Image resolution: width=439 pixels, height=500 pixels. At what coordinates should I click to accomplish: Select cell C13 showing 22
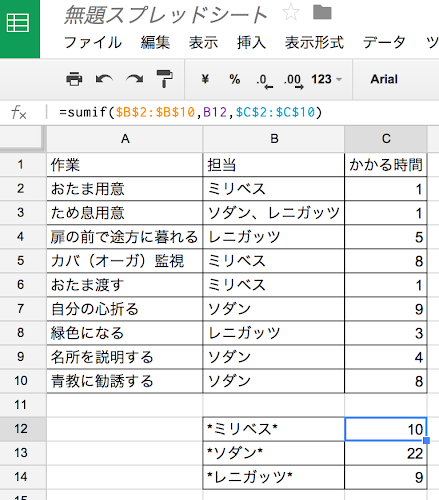[x=386, y=453]
